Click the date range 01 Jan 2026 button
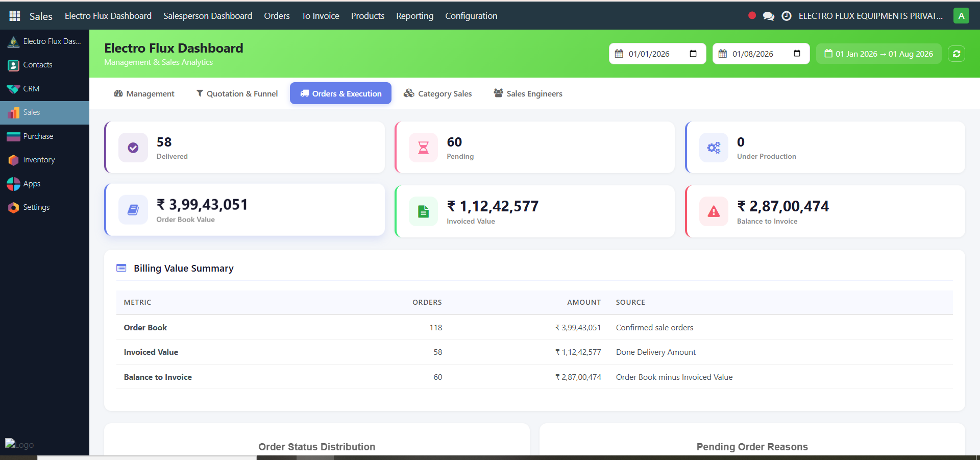 click(879, 54)
